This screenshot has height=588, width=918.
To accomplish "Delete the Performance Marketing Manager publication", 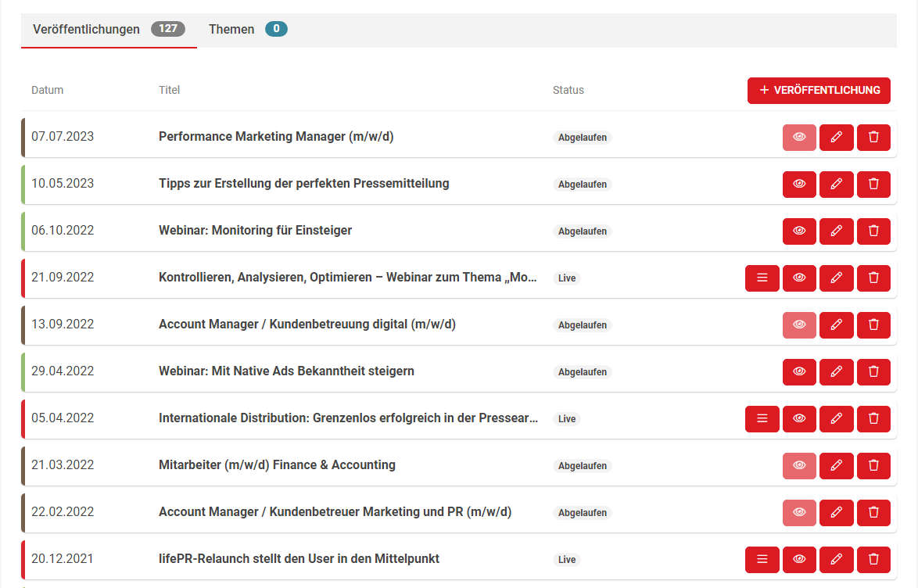I will pos(873,137).
